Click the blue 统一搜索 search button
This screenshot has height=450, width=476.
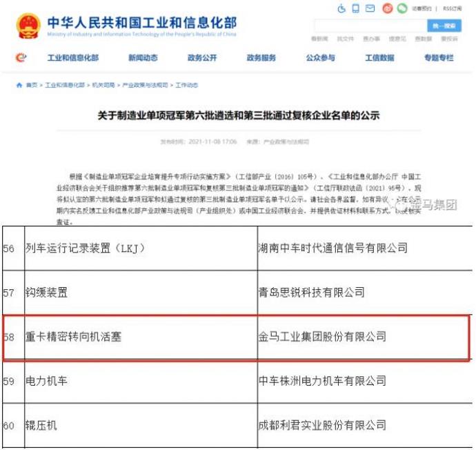tap(444, 26)
